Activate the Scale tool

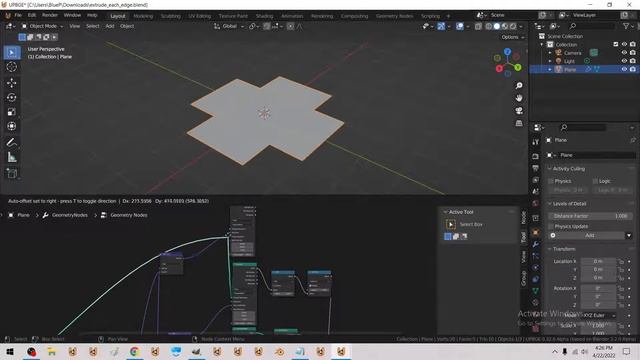coord(12,112)
